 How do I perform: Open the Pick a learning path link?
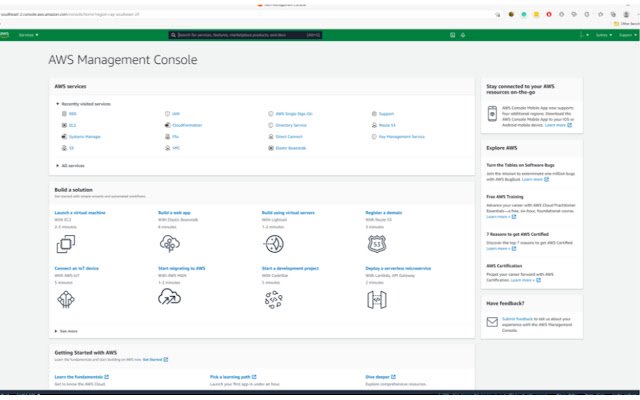coord(233,377)
